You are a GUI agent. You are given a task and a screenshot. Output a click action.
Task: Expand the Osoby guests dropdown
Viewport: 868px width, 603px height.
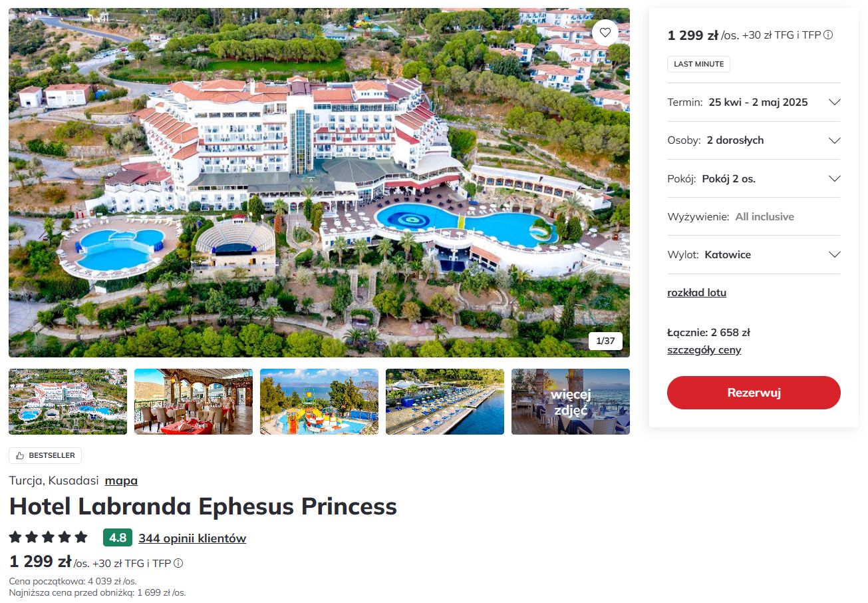point(834,140)
